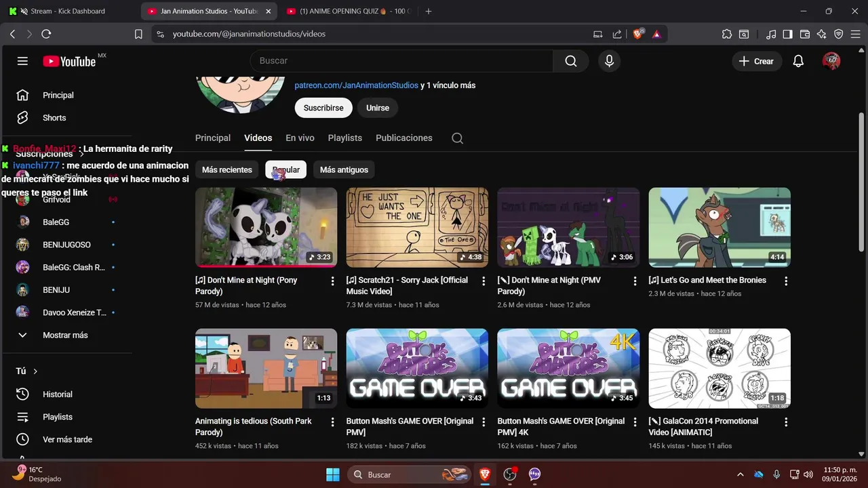Expand Mostrar más in subscriptions
The height and width of the screenshot is (488, 868).
(65, 335)
